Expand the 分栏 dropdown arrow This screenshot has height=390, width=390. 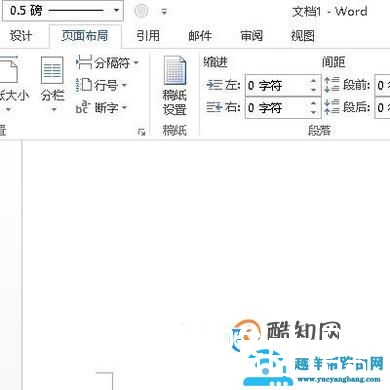(53, 109)
